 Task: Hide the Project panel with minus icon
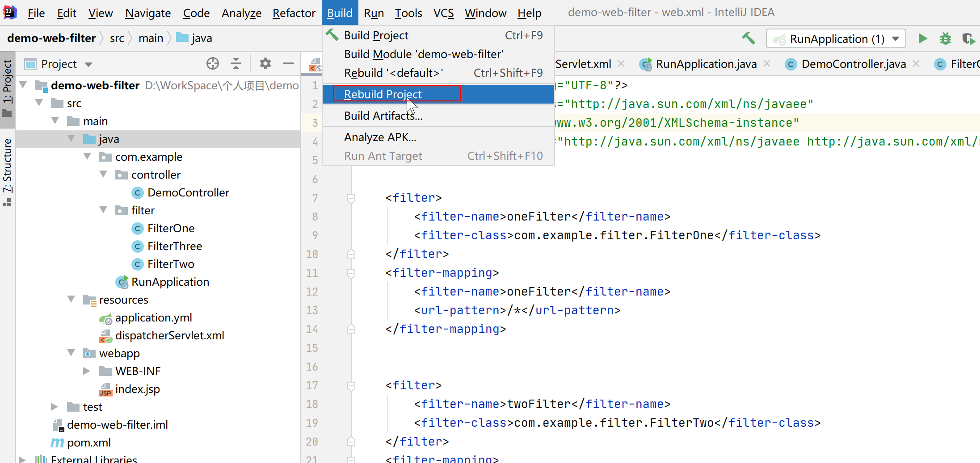tap(289, 64)
